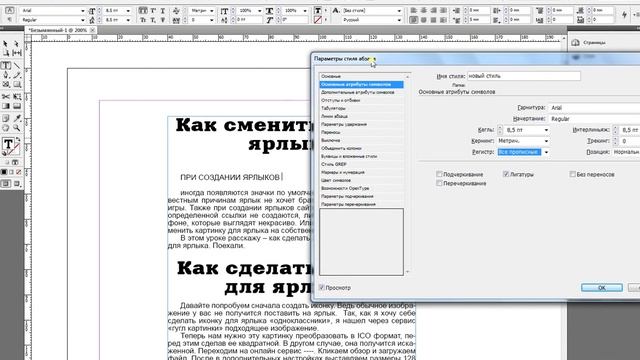
Task: Select the Line tool
Action: [x=17, y=65]
